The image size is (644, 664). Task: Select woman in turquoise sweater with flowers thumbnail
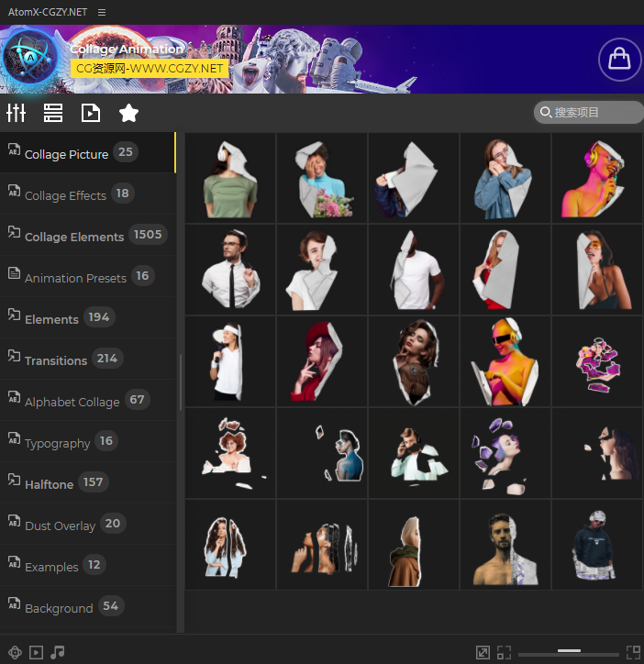point(322,178)
